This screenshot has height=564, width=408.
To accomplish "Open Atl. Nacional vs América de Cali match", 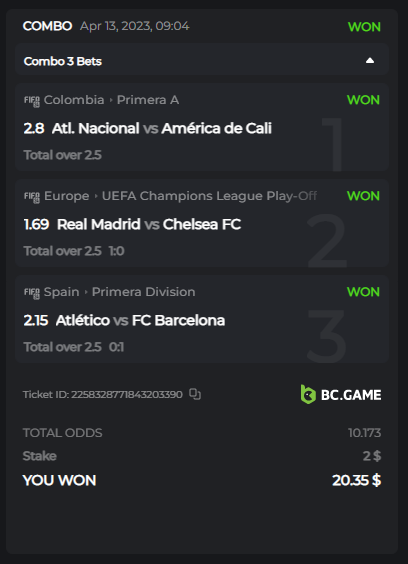I will coord(162,128).
